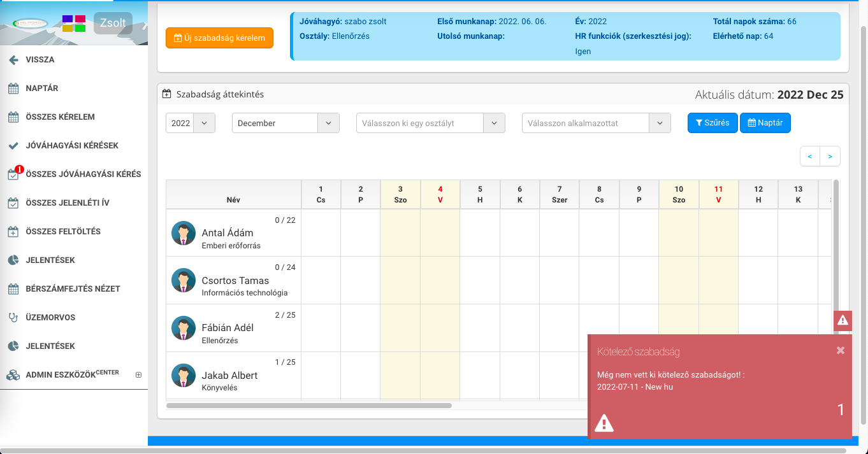Click the page's bottom horizontal scrollbar

point(424,450)
